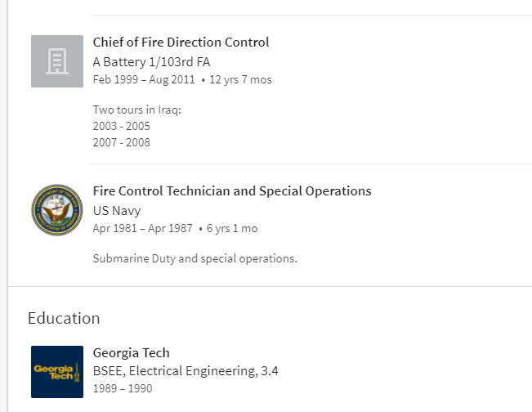Image resolution: width=532 pixels, height=412 pixels.
Task: Click the US Navy company name text
Action: (x=117, y=211)
